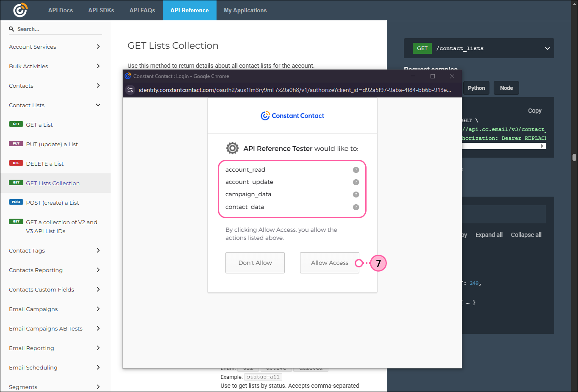The width and height of the screenshot is (578, 392).
Task: Click help icon next to campaign_data
Action: pos(356,195)
